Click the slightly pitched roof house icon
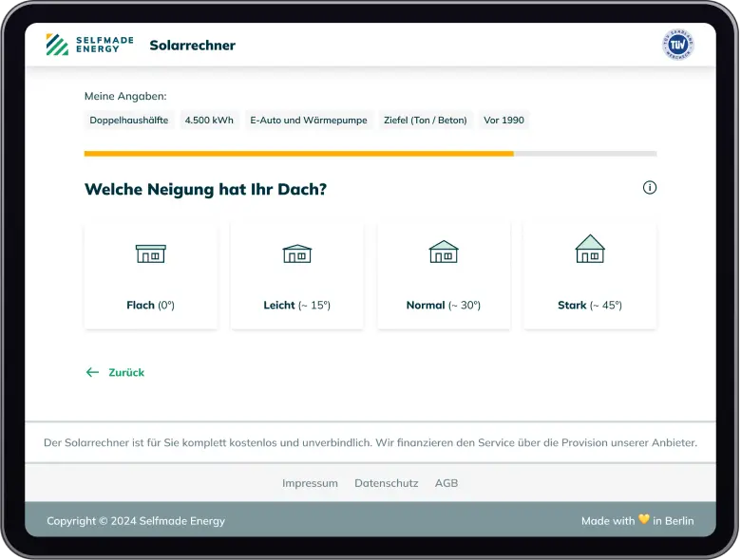741x560 pixels. tap(296, 253)
